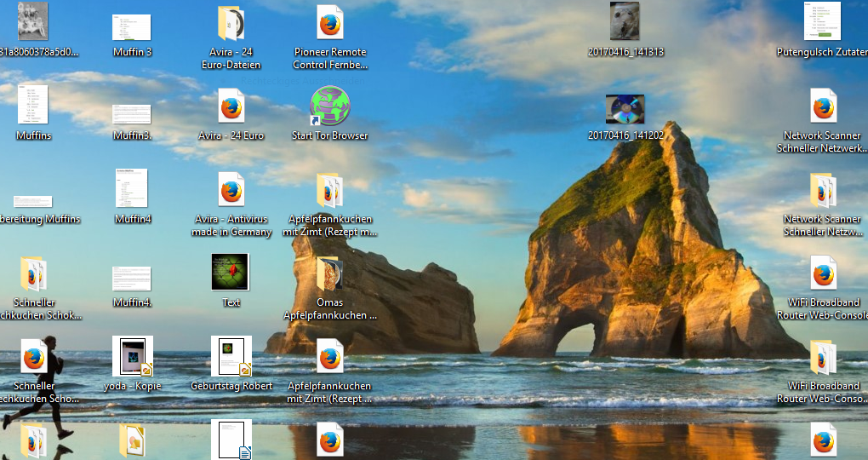
Task: Select the Apfelpfannkuchen mit Zimt Firefox file
Action: [329, 357]
